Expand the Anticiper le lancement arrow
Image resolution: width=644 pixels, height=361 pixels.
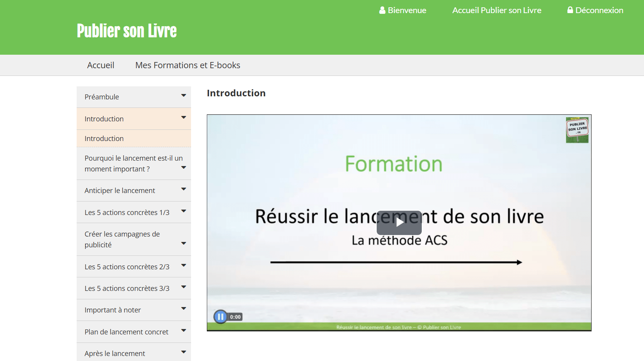(x=184, y=189)
